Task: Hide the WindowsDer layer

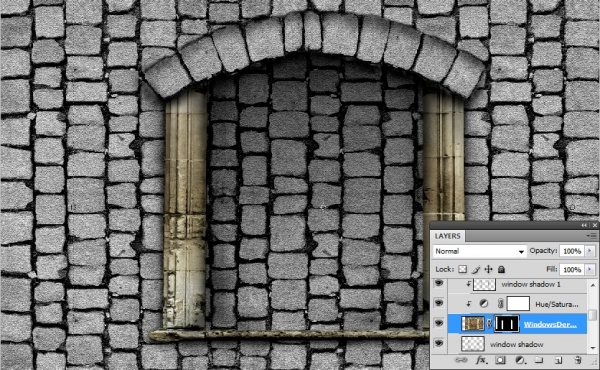Action: click(439, 323)
